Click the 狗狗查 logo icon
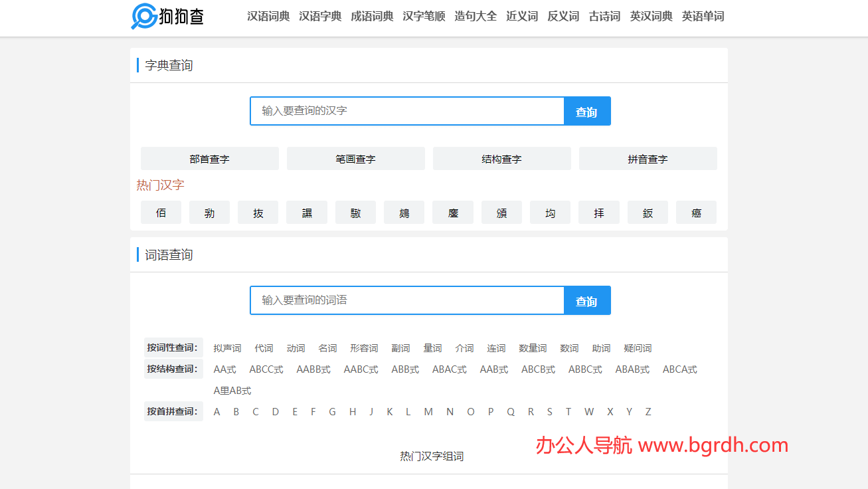868x489 pixels. 143,17
